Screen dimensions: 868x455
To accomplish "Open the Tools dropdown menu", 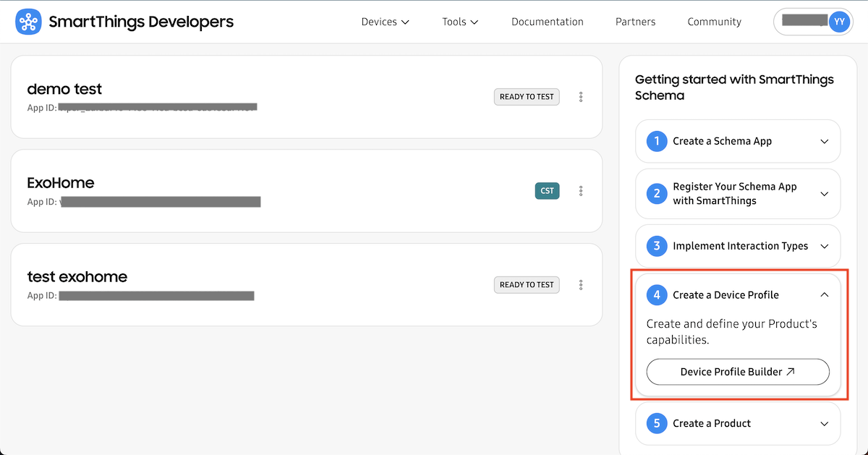I will [461, 22].
